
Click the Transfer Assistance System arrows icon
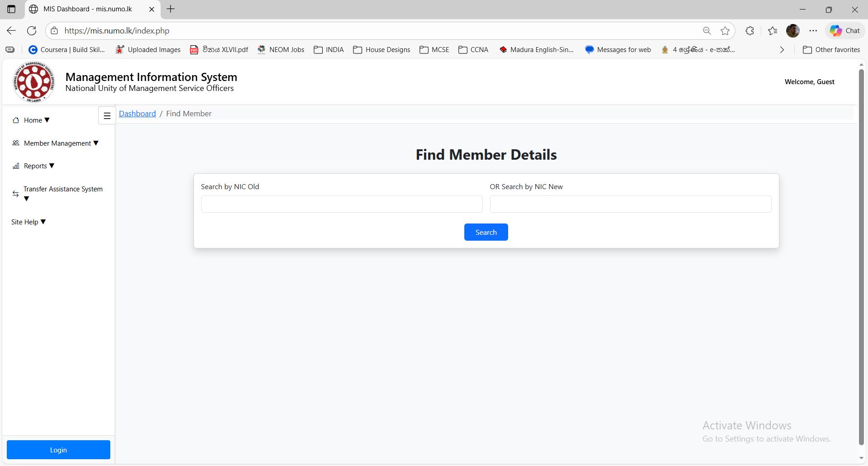pyautogui.click(x=16, y=194)
